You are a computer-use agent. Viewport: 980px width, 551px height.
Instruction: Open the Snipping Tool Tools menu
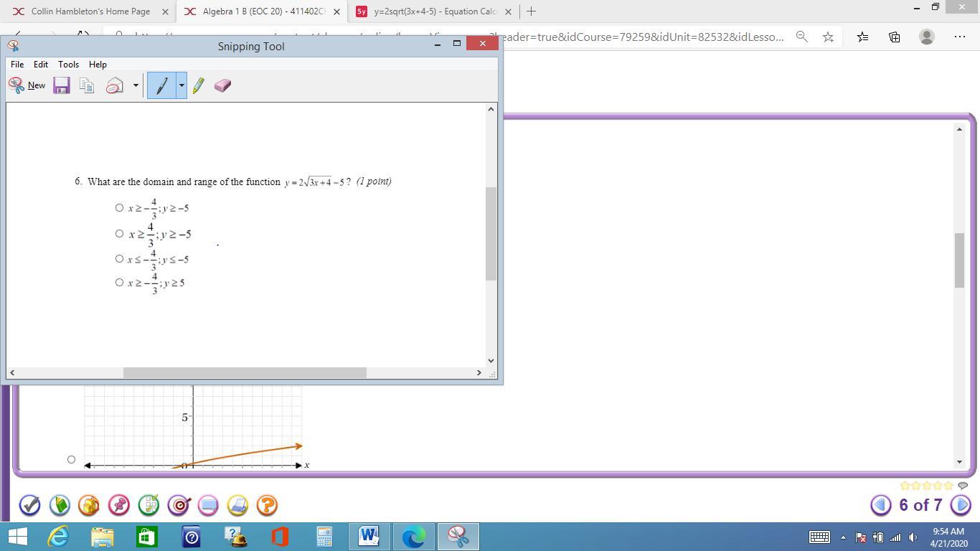click(x=68, y=64)
